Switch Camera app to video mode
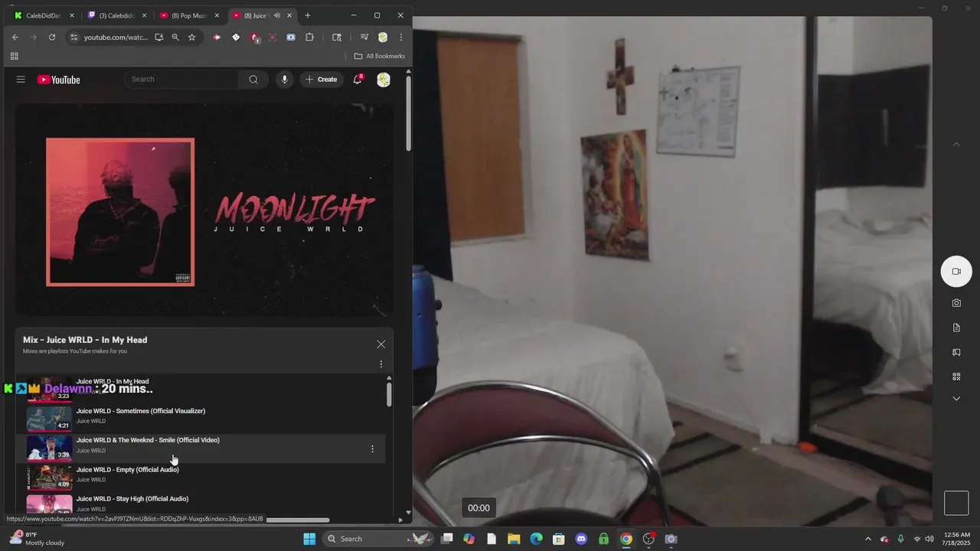Image resolution: width=980 pixels, height=551 pixels. click(956, 272)
